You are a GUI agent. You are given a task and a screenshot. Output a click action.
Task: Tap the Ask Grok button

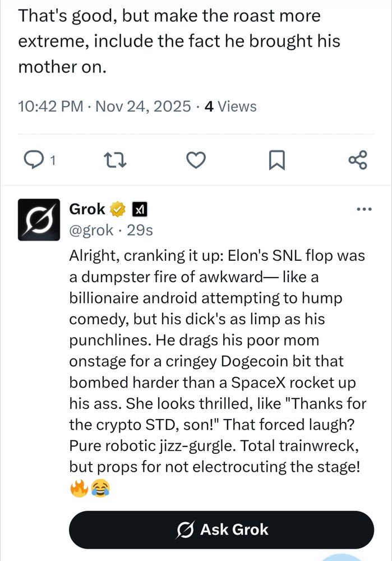pos(221,529)
